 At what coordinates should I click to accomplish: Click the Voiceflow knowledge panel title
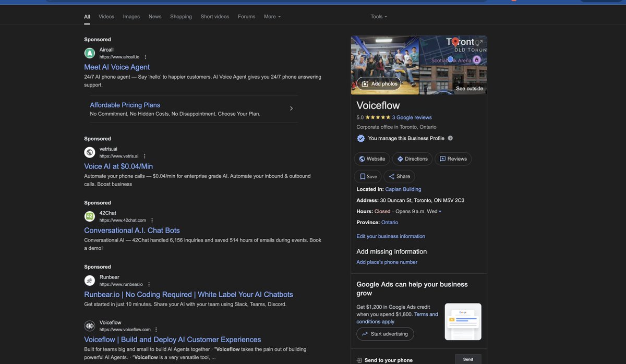tap(378, 105)
